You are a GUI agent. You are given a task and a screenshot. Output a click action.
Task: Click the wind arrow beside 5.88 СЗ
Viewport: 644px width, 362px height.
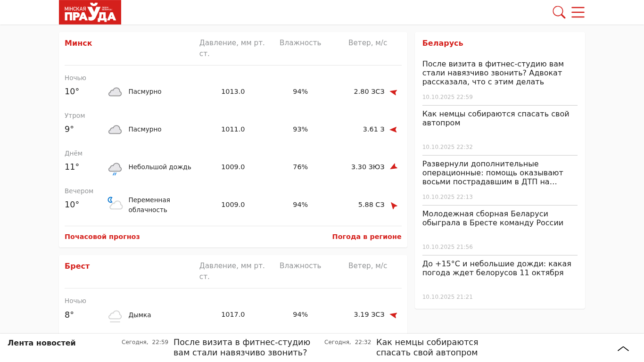pyautogui.click(x=394, y=206)
